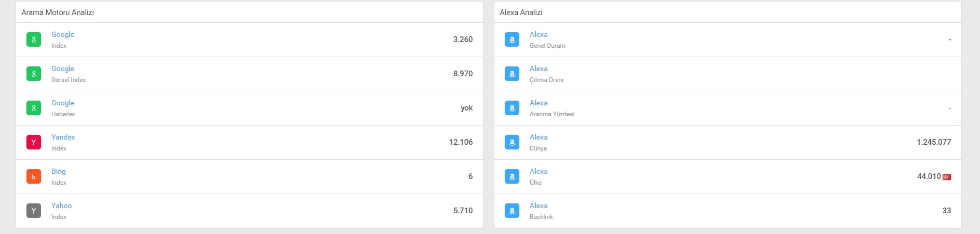Click the Alexa Dünya rank 1.245.077
Screen dimensions: 980x234
(934, 142)
